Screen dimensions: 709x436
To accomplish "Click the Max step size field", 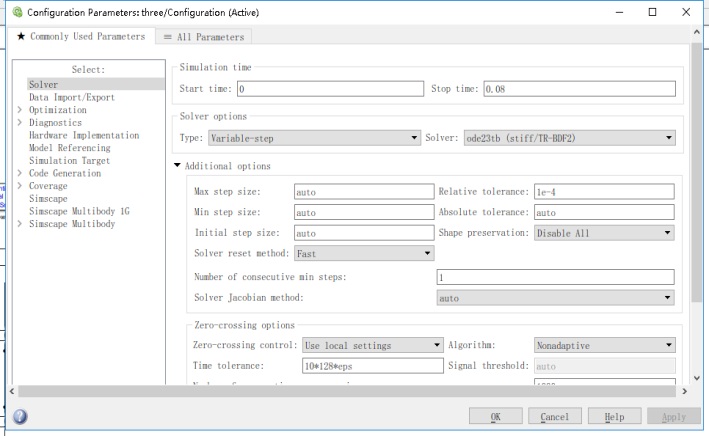I will (x=364, y=192).
